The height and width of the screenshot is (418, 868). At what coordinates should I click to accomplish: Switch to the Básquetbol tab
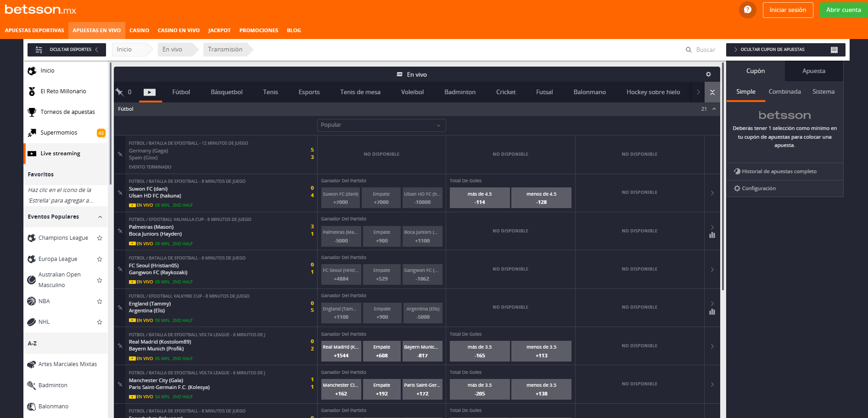(x=227, y=92)
